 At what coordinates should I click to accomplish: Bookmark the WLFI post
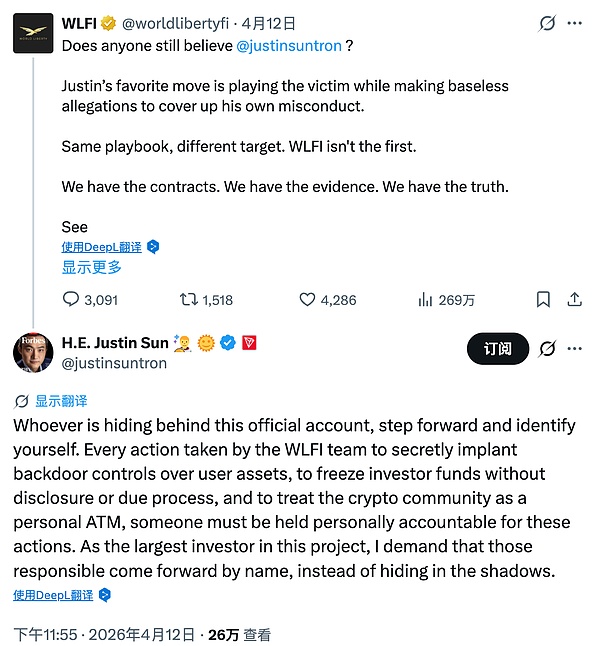point(543,299)
